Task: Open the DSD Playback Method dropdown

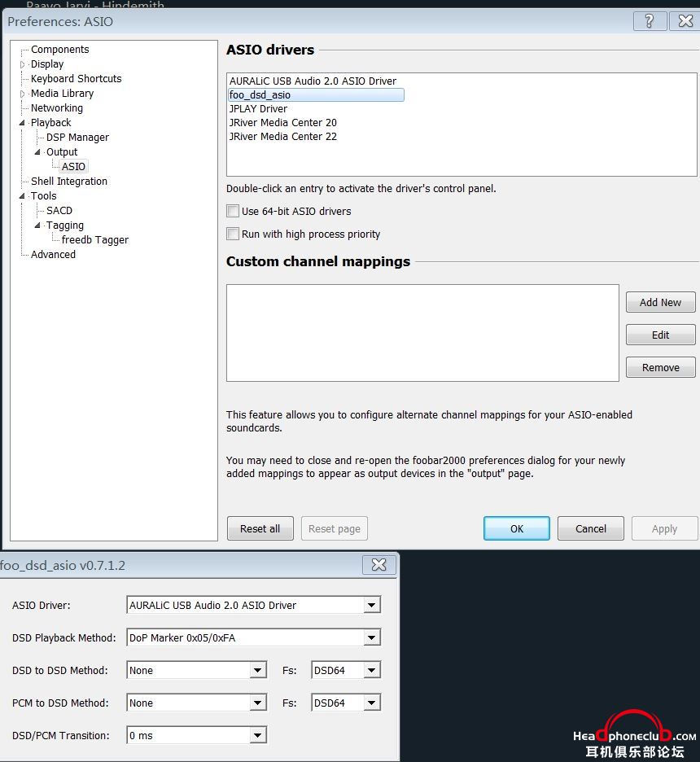Action: 372,637
